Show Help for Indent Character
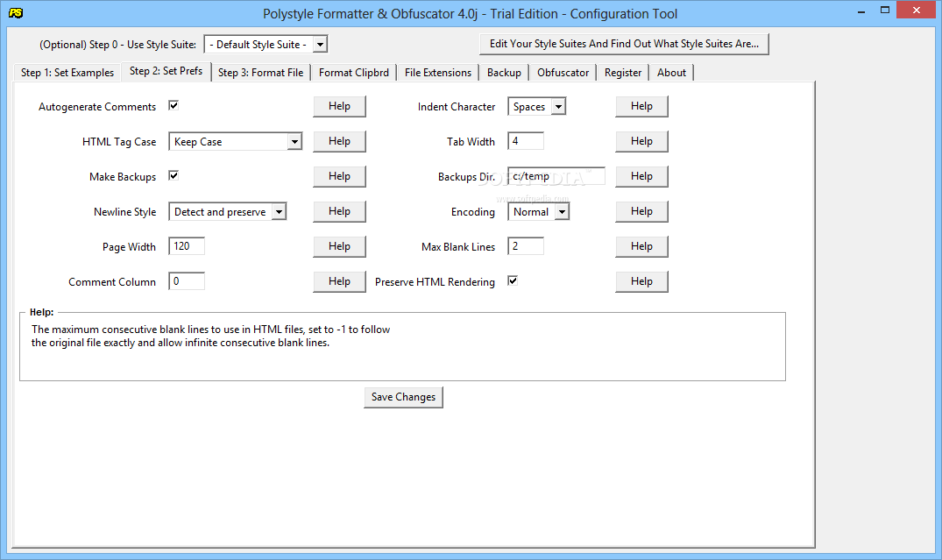This screenshot has height=560, width=942. (x=641, y=106)
